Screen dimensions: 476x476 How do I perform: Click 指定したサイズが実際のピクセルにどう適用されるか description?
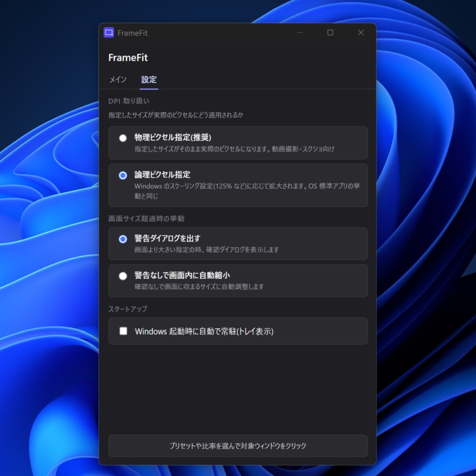click(x=176, y=115)
